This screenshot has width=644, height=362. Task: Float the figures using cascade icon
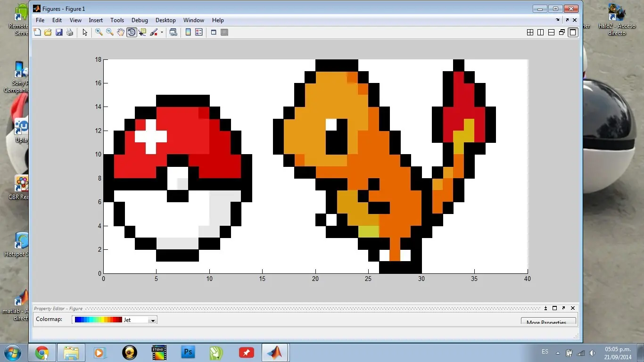click(x=562, y=33)
